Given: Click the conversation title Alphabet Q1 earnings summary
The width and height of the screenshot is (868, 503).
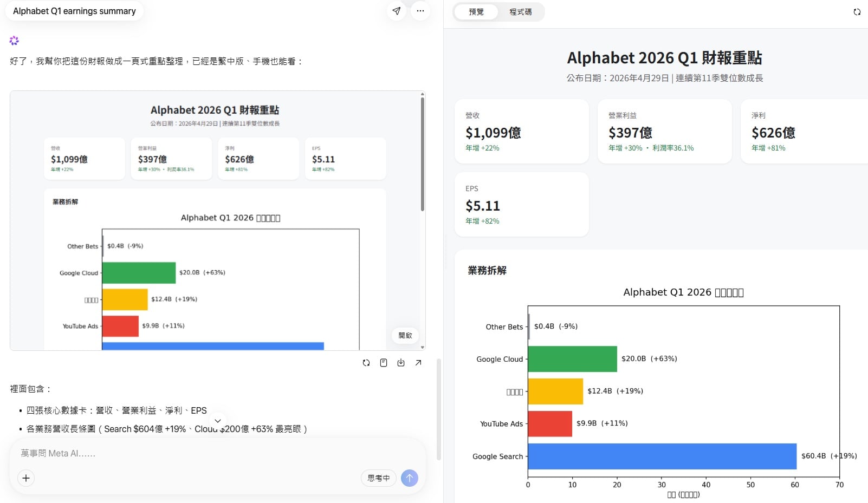Looking at the screenshot, I should (74, 11).
